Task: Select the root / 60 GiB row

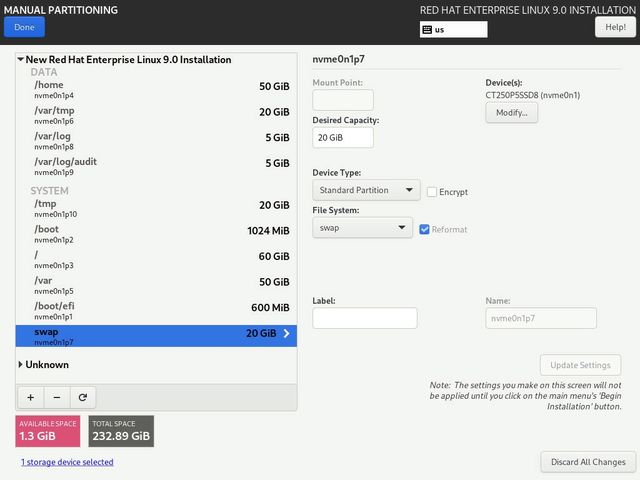Action: coord(156,260)
